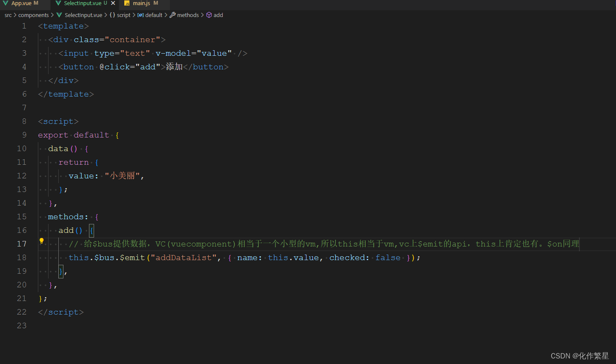Screen dimensions: 616x364
Task: Click v-model="value" on line 3
Action: (194, 53)
